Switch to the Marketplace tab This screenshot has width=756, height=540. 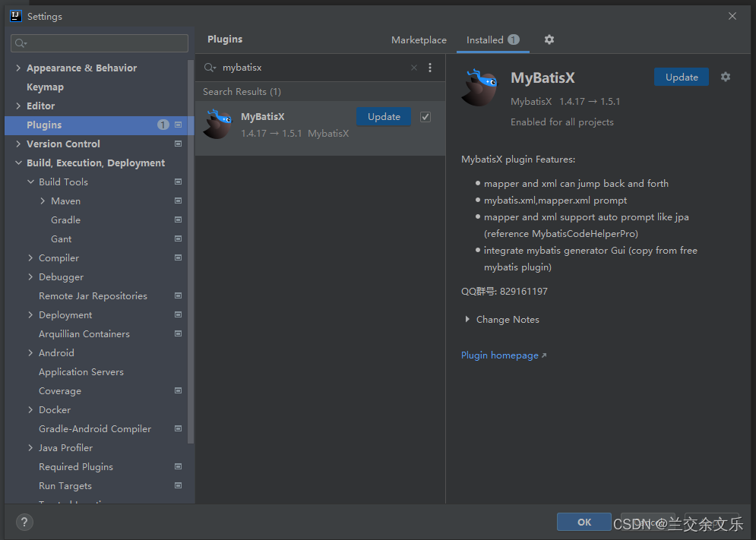tap(419, 40)
